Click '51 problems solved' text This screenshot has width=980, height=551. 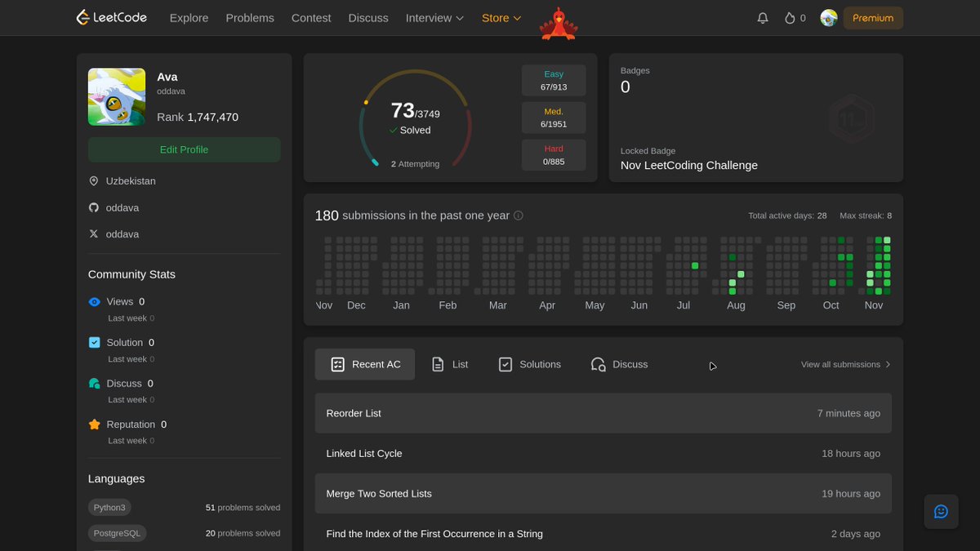[243, 508]
